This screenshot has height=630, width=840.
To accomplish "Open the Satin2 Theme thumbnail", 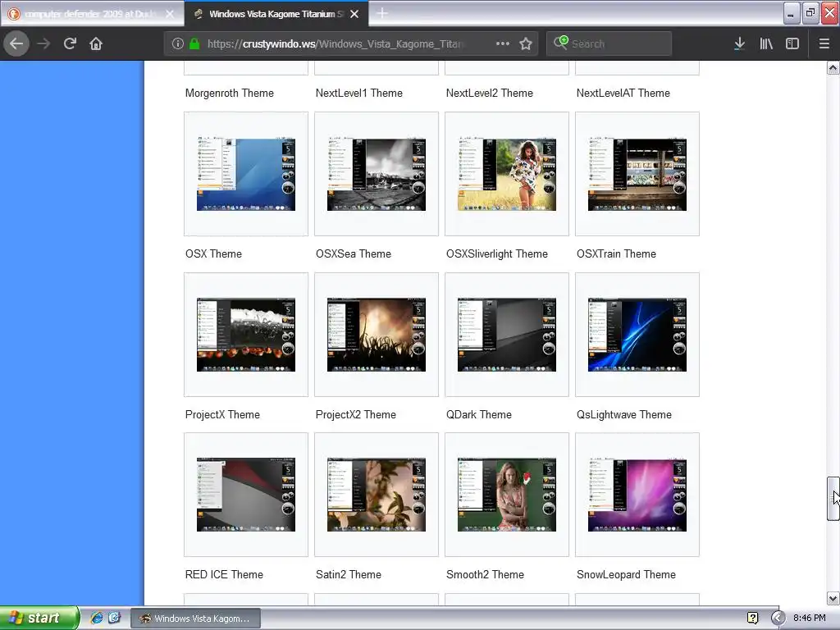I will [x=376, y=495].
